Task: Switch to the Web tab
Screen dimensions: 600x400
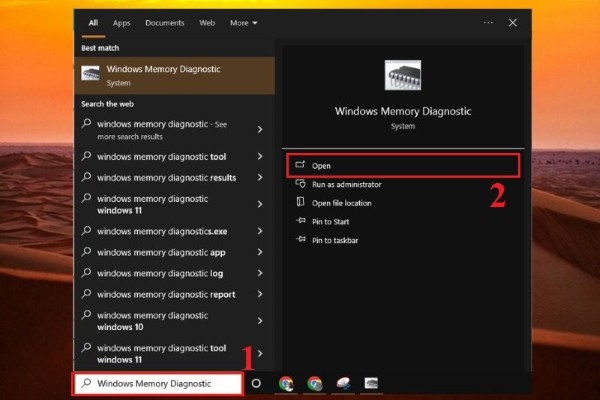Action: point(207,23)
